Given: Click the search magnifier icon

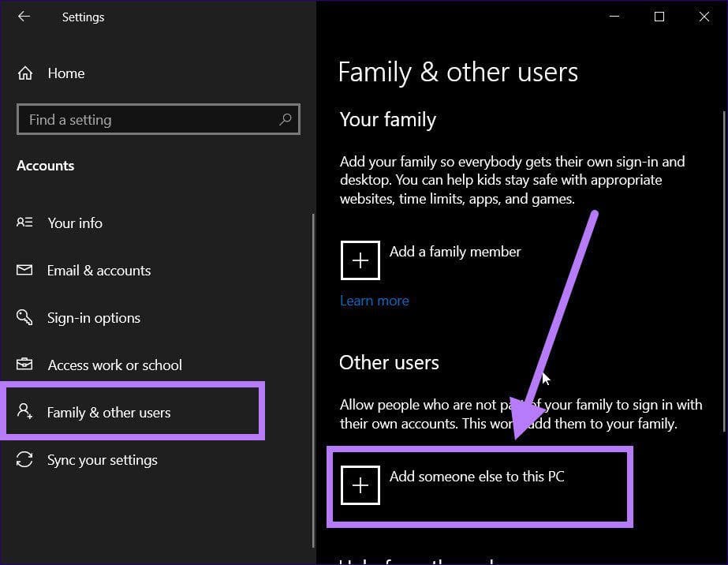Looking at the screenshot, I should pyautogui.click(x=285, y=119).
